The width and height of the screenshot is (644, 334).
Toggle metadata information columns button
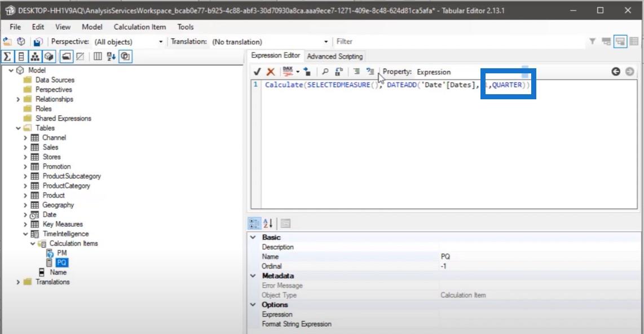pos(98,56)
